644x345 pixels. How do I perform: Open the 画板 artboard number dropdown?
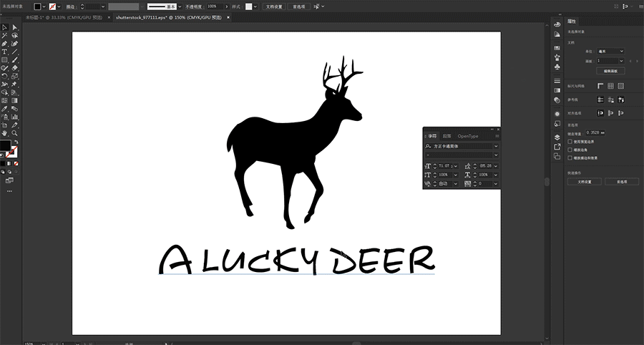(611, 61)
